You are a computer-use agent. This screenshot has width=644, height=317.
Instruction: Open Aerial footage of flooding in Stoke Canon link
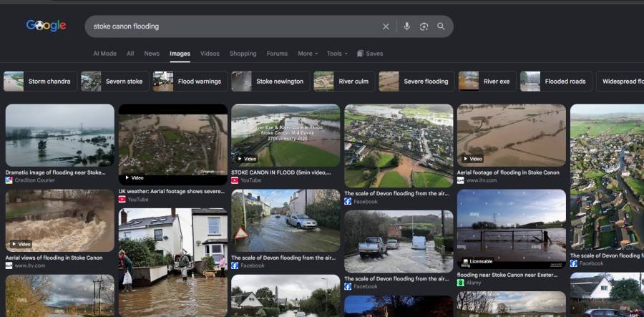coord(508,173)
